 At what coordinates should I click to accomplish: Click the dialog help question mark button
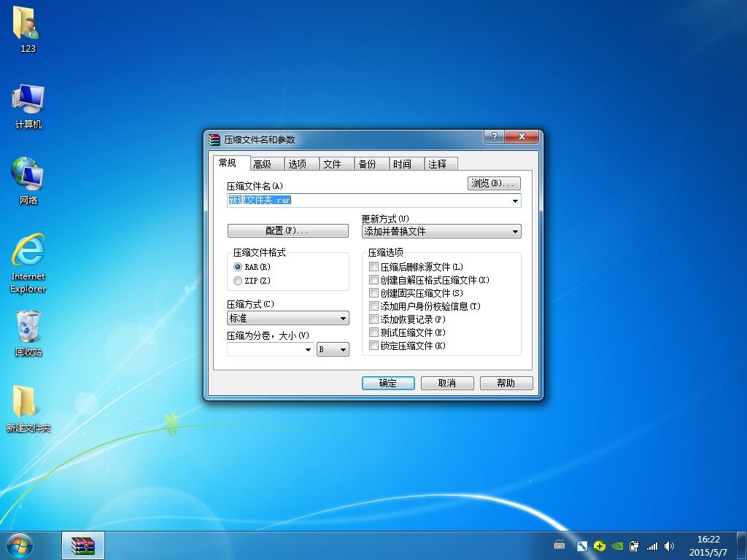494,136
